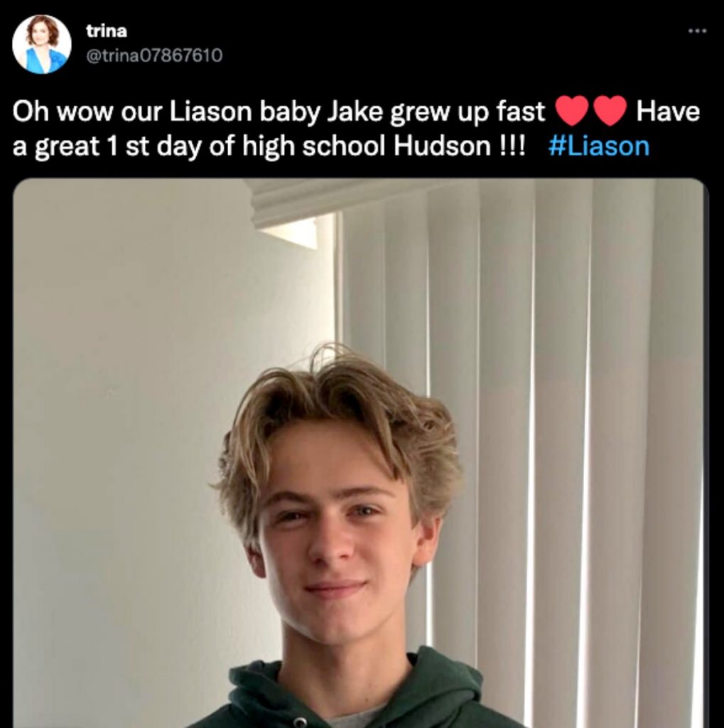The height and width of the screenshot is (728, 724).
Task: Click trina's profile avatar picture
Action: point(41,44)
